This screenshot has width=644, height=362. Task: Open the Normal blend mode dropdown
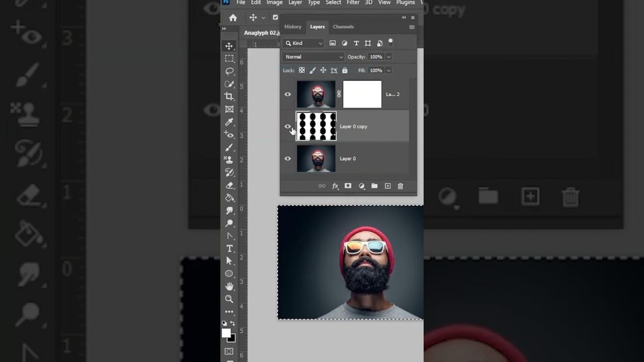tap(313, 57)
